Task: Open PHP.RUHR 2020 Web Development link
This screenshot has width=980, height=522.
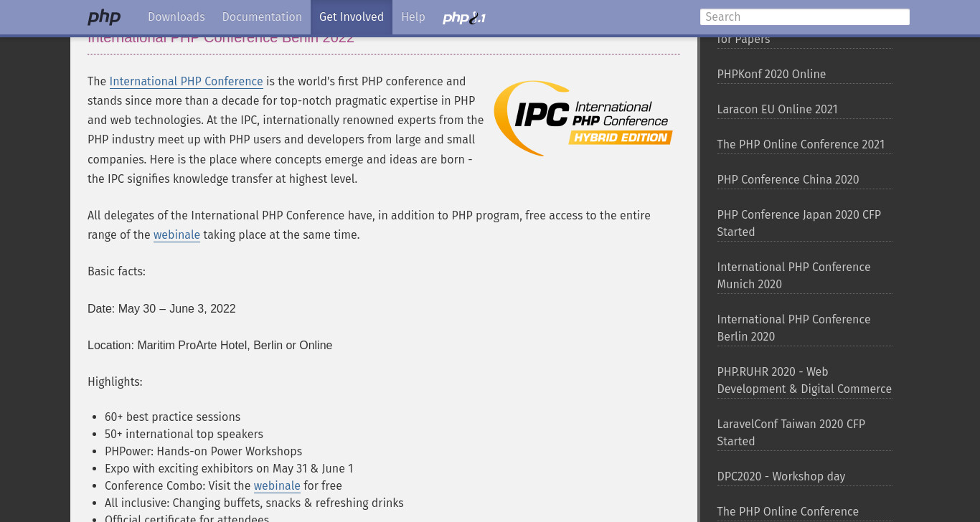Action: pos(804,381)
